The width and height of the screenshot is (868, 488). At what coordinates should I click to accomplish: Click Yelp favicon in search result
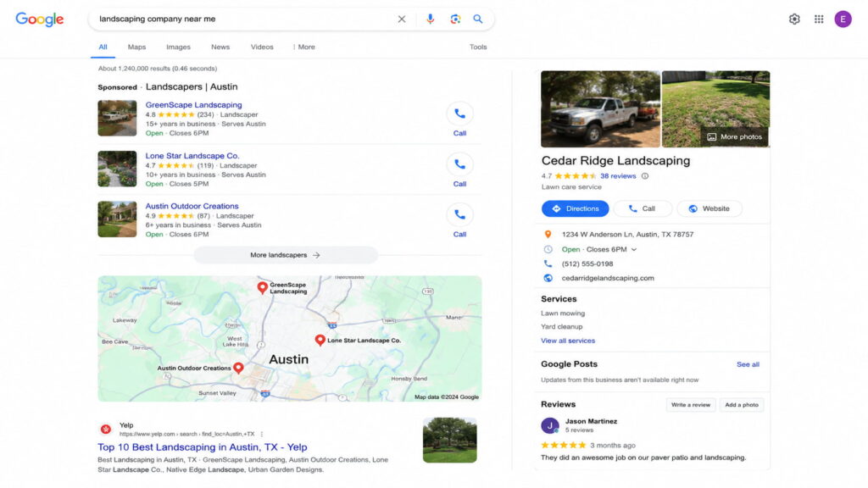point(106,429)
